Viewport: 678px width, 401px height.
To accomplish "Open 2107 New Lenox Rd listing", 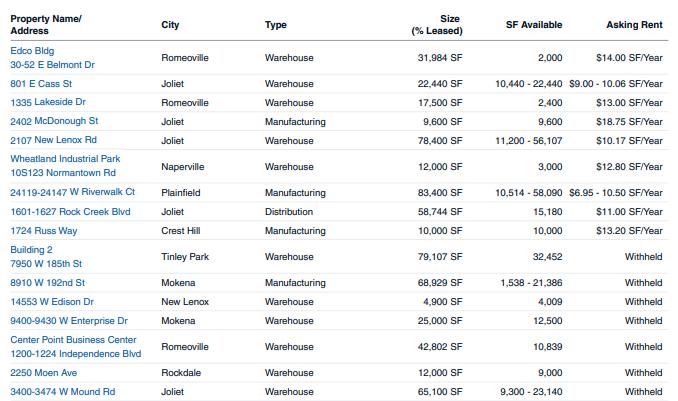I will point(54,140).
